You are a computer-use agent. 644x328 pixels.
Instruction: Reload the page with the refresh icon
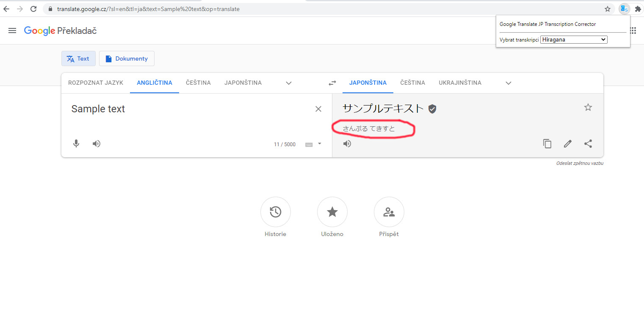[33, 9]
